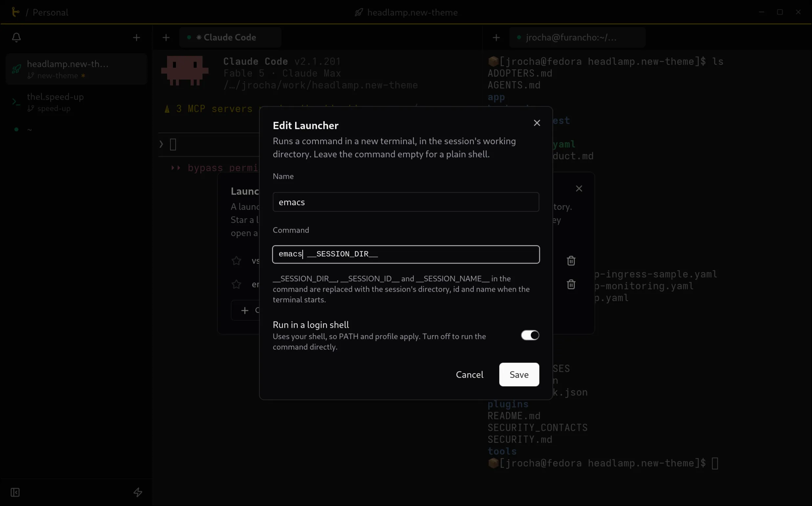Star the second launcher in the list
Image resolution: width=812 pixels, height=506 pixels.
[x=236, y=285]
